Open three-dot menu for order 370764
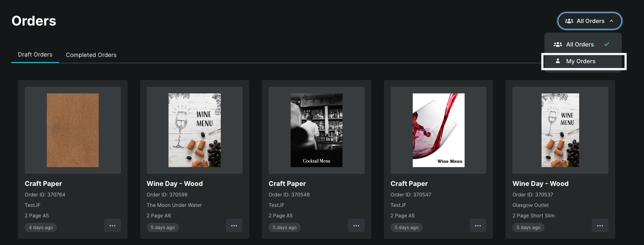This screenshot has height=245, width=644. (112, 225)
